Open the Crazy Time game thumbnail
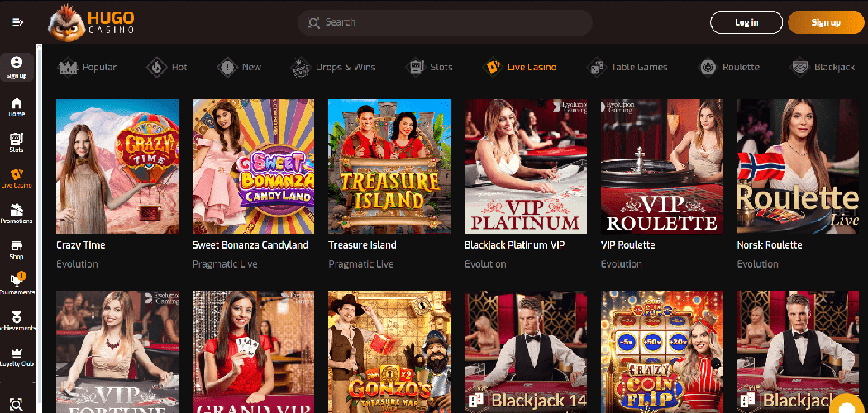The image size is (868, 413). click(x=117, y=166)
